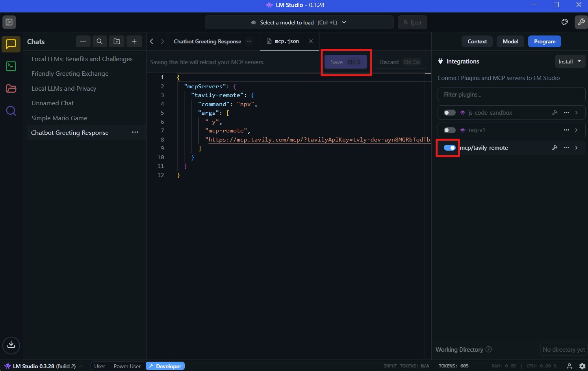Click the Discard button
588x371 pixels.
coord(400,62)
